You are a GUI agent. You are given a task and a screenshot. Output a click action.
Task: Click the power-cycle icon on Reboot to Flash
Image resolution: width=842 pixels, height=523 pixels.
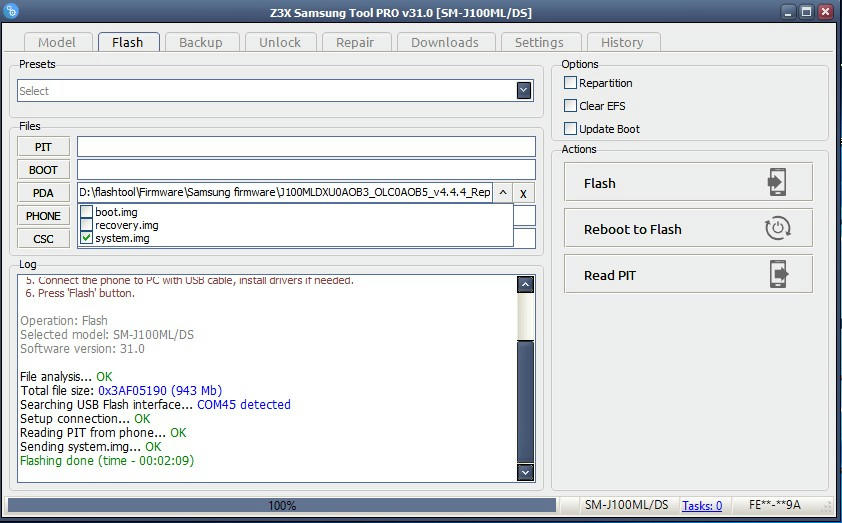(777, 229)
